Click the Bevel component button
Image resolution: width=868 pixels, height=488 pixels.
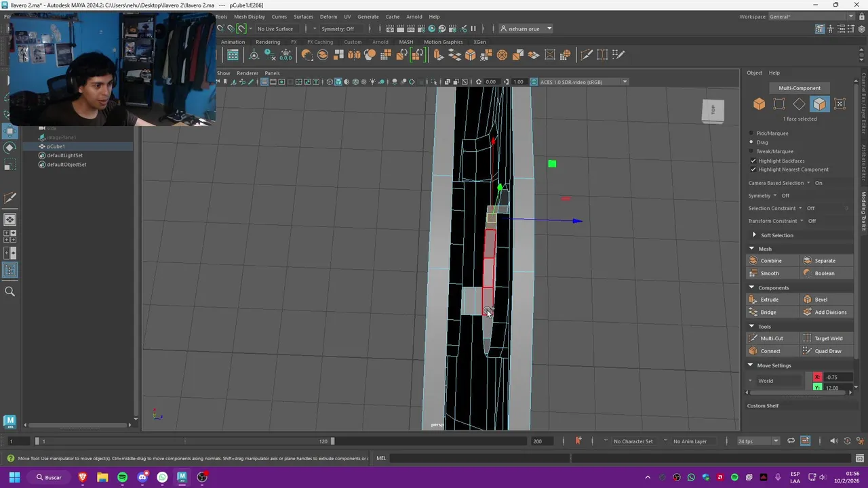[826, 300]
